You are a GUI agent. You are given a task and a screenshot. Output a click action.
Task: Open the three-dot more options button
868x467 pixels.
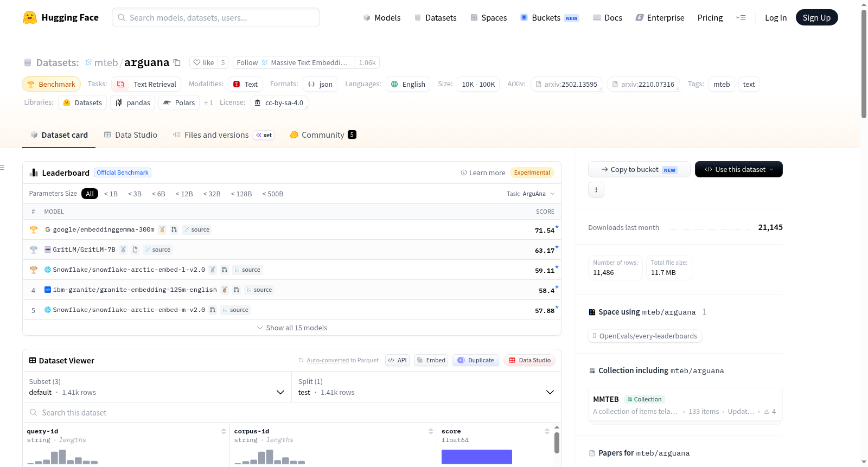pyautogui.click(x=596, y=190)
